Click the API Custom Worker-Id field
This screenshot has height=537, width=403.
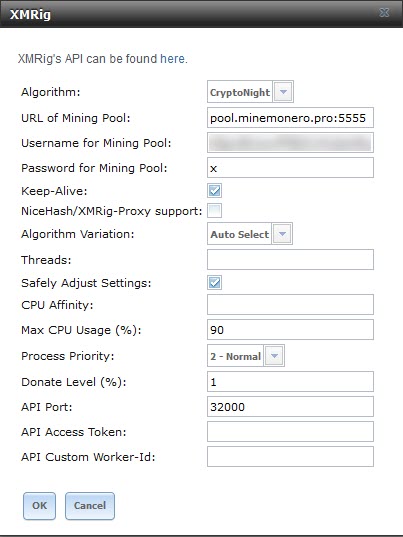[290, 457]
